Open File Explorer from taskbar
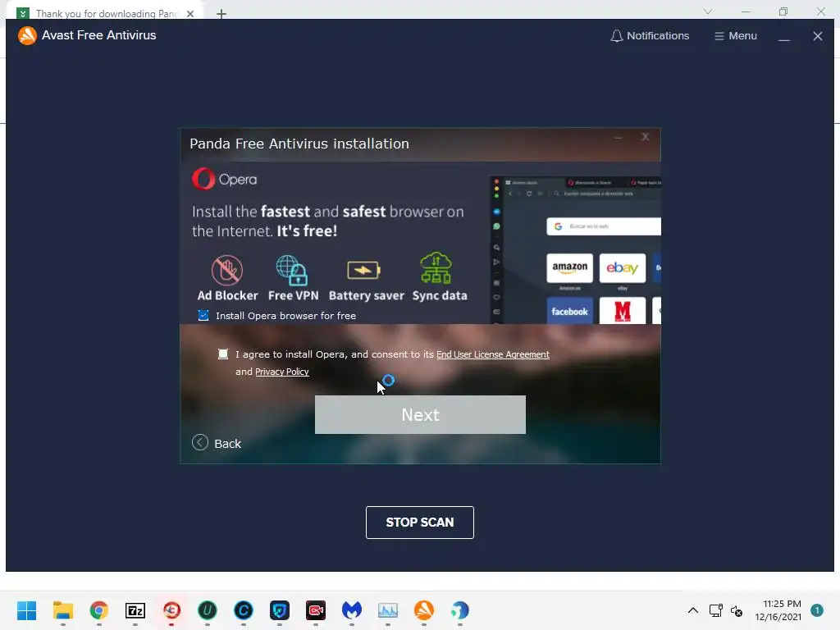Viewport: 840px width, 630px height. click(x=62, y=610)
